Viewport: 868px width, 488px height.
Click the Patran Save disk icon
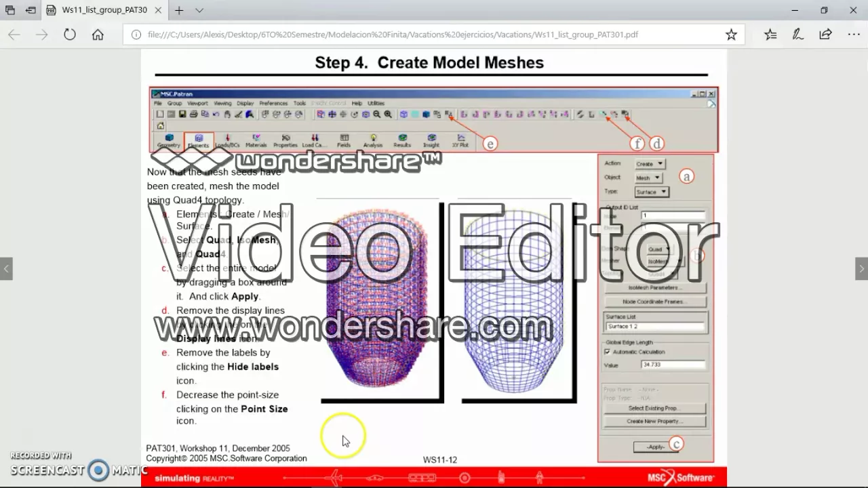[x=182, y=115]
